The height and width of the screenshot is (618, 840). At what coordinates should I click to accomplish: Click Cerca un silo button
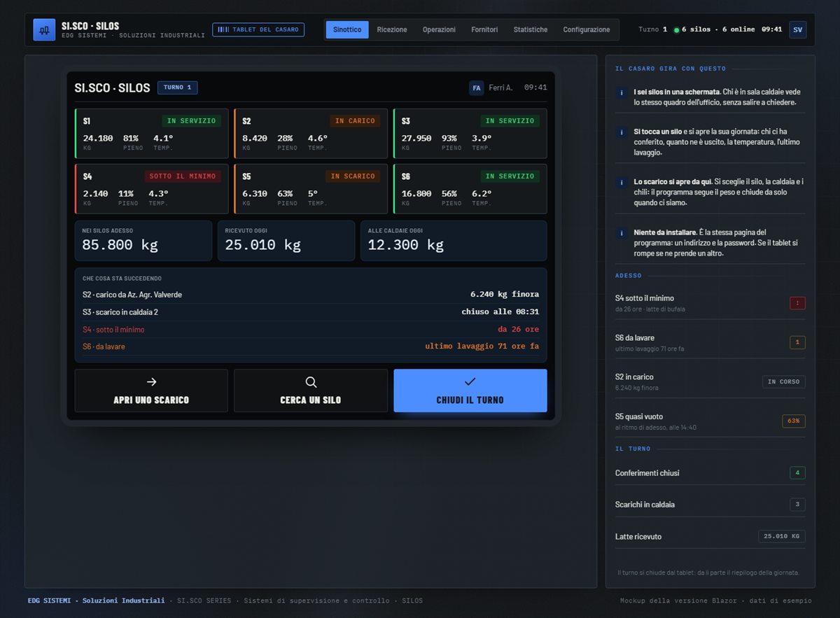click(311, 391)
